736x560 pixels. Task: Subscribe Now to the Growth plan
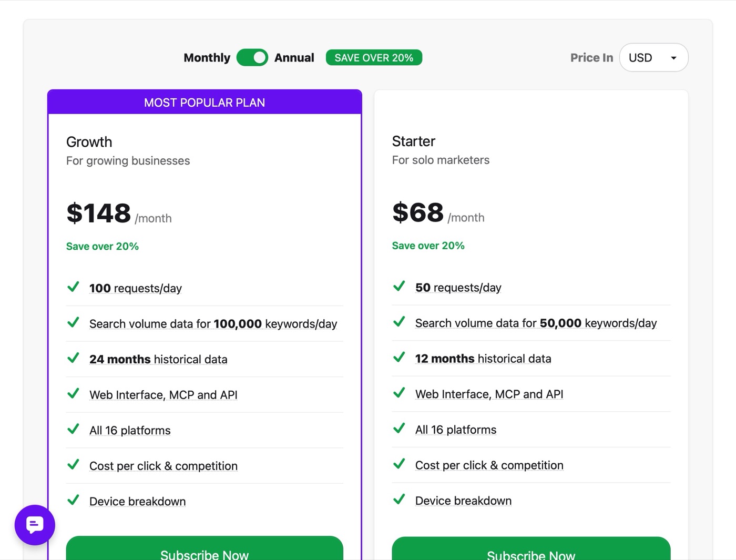pos(205,548)
